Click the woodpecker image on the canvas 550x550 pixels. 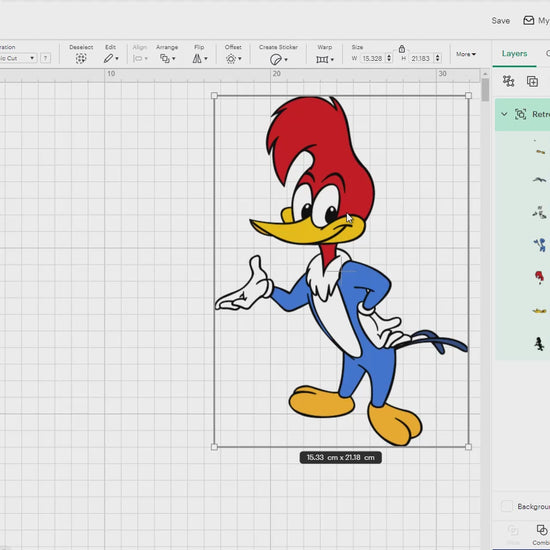pyautogui.click(x=340, y=271)
